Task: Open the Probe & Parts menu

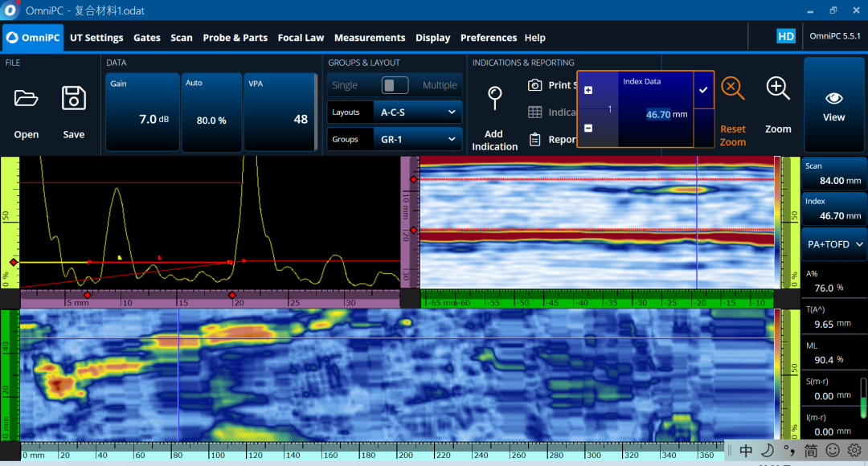Action: (x=235, y=38)
